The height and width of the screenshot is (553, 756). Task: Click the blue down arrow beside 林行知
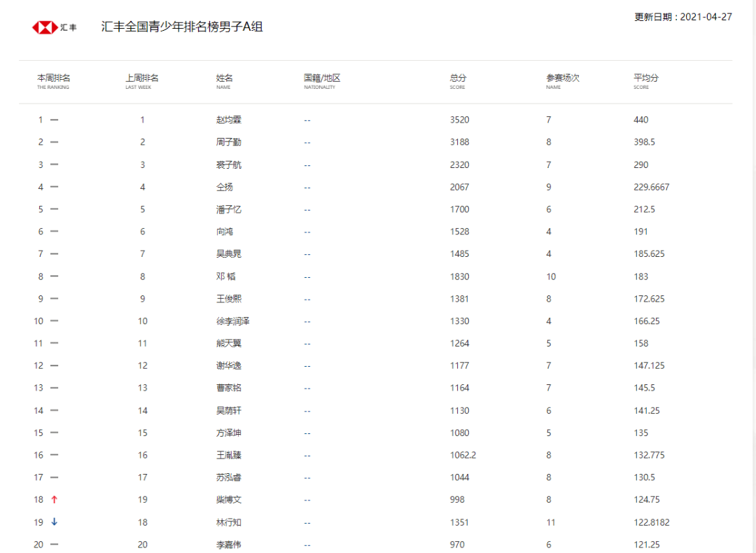[55, 522]
